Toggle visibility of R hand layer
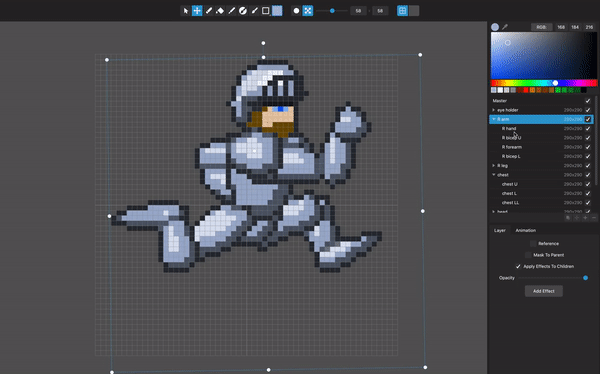600x374 pixels. pyautogui.click(x=588, y=129)
